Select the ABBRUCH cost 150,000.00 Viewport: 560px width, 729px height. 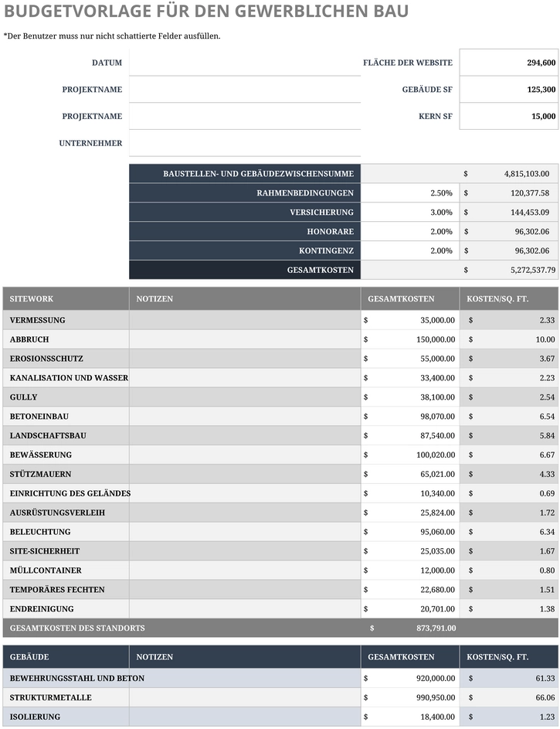[x=410, y=339]
